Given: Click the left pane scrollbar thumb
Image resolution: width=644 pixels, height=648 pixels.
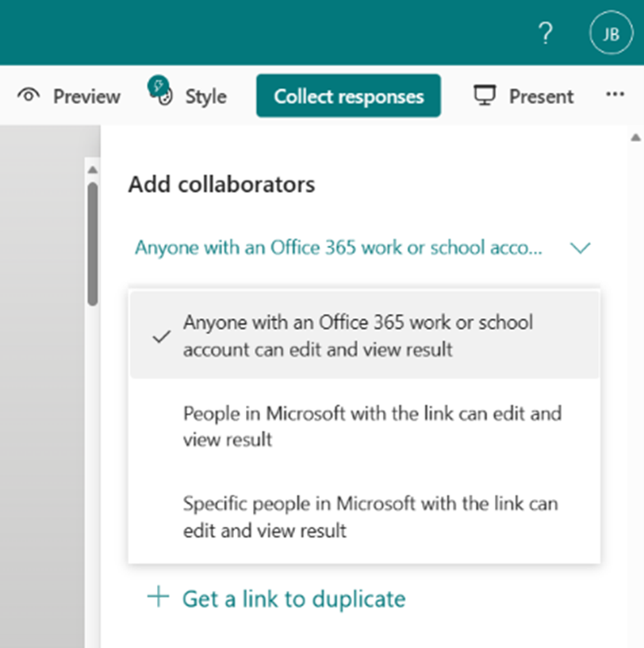Looking at the screenshot, I should pyautogui.click(x=93, y=243).
